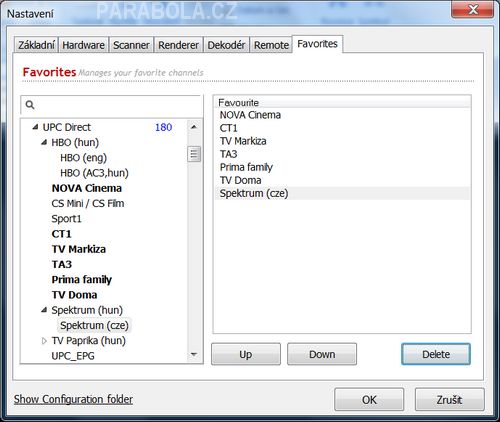Screen dimensions: 500x422
Task: Select Spektrum (cze) in channel tree
Action: coord(94,325)
